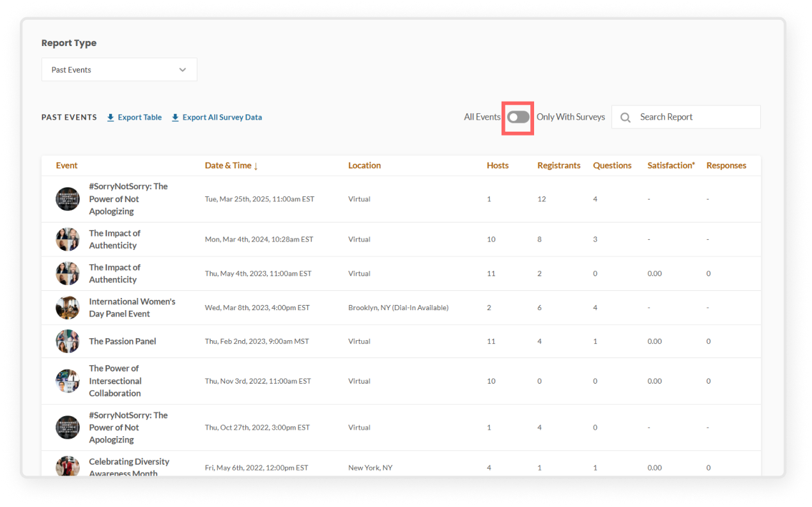
Task: Sort the table by Location column header
Action: [x=364, y=166]
